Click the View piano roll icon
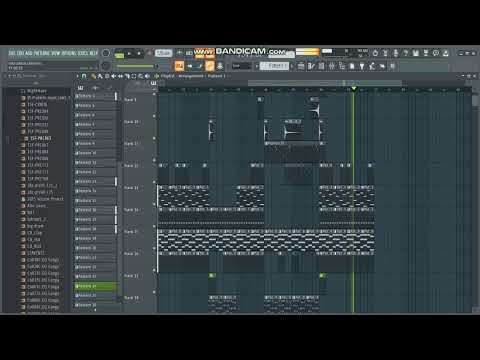480x360 pixels. [x=311, y=66]
